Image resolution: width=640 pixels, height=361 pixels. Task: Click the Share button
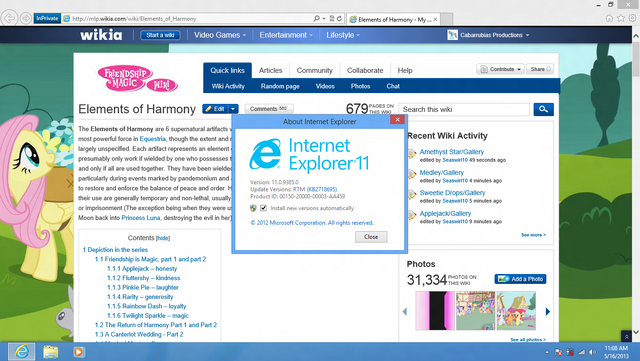540,69
